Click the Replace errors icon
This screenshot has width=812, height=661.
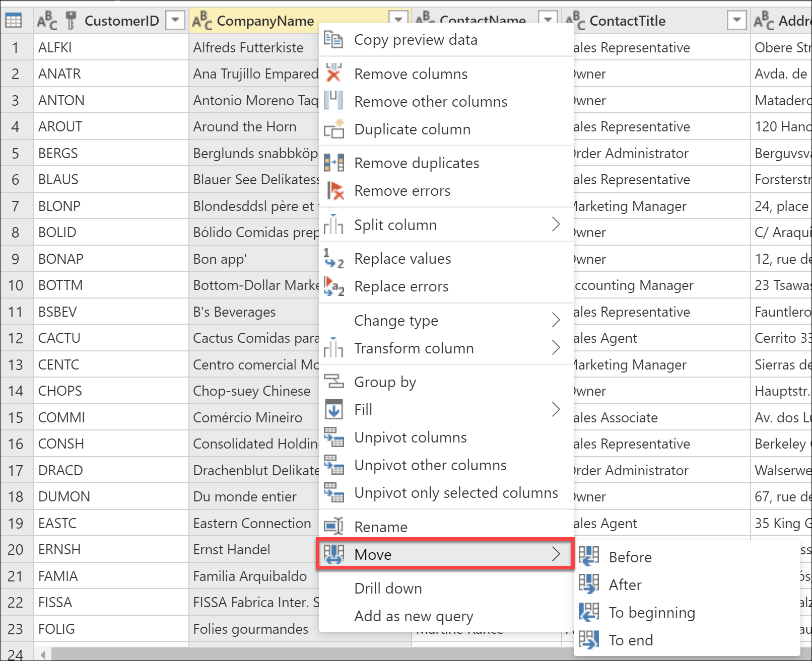333,286
